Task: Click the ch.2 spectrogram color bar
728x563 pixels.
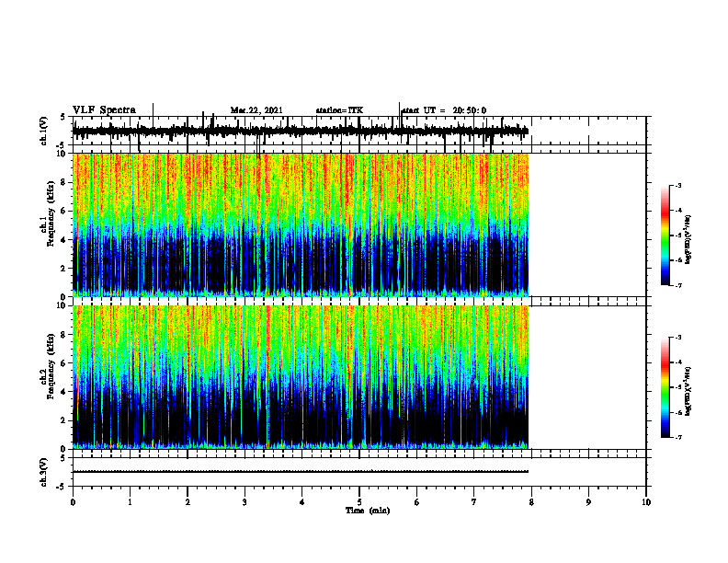Action: pos(665,387)
